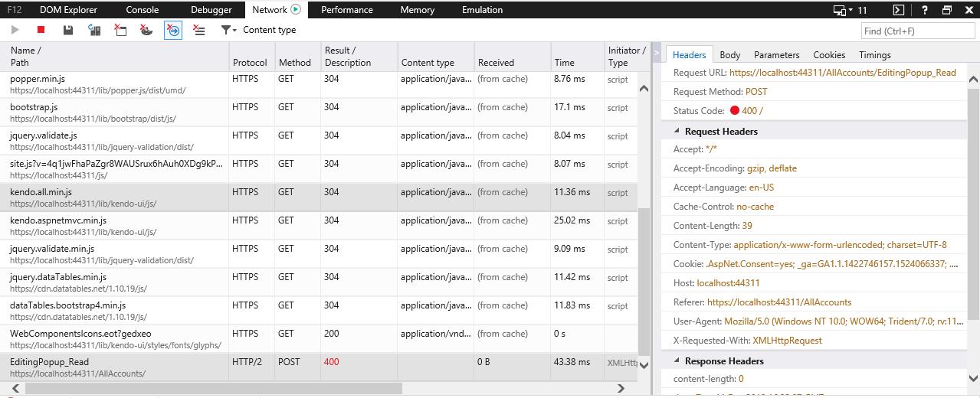The height and width of the screenshot is (398, 980).
Task: Click the help question mark icon
Action: click(x=924, y=10)
